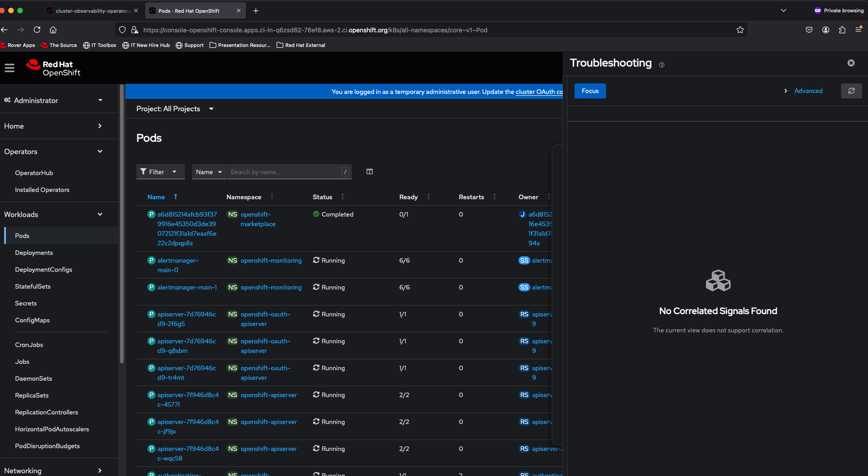
Task: Open the Project: All Projects selector
Action: click(x=175, y=109)
